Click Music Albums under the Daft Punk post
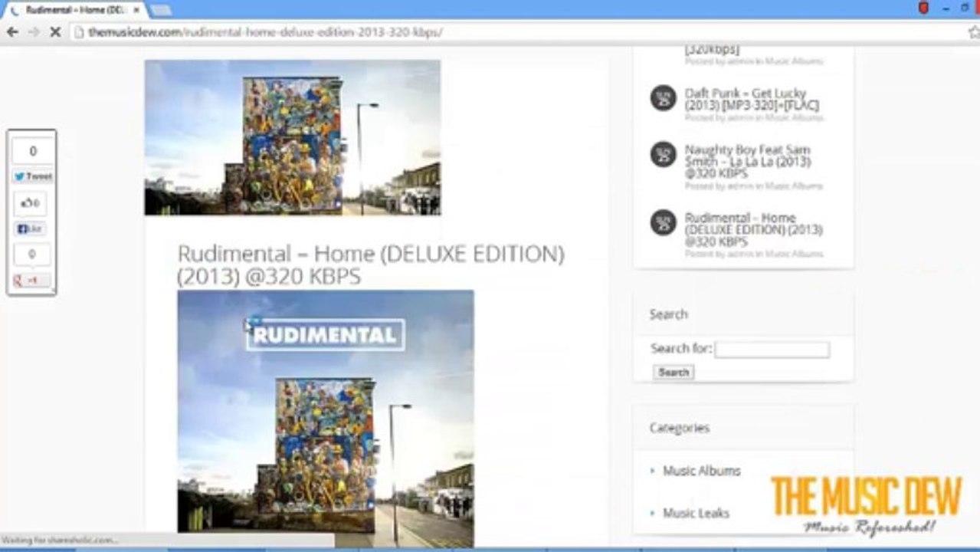This screenshot has width=980, height=552. [794, 118]
